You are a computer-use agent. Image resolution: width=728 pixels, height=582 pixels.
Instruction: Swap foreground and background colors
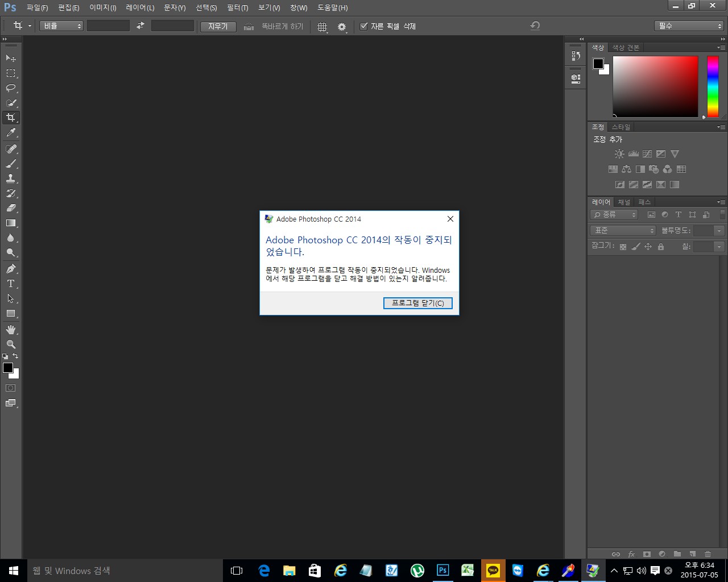click(15, 356)
